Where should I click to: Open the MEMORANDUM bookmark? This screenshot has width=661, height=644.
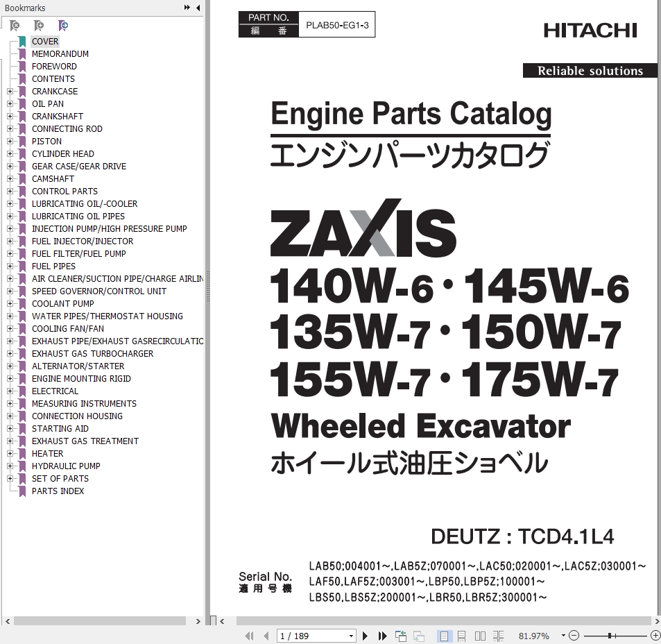point(60,54)
